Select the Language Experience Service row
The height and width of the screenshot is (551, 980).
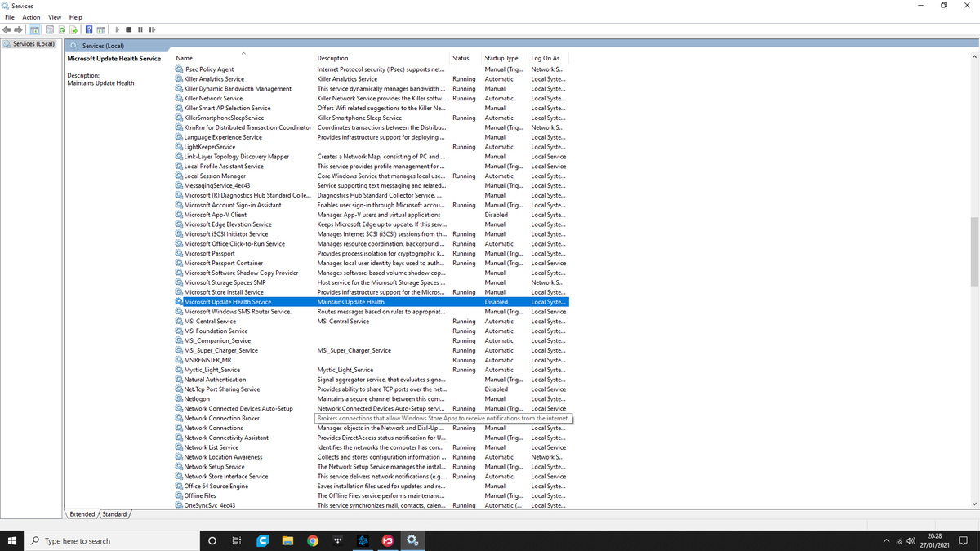click(x=372, y=137)
